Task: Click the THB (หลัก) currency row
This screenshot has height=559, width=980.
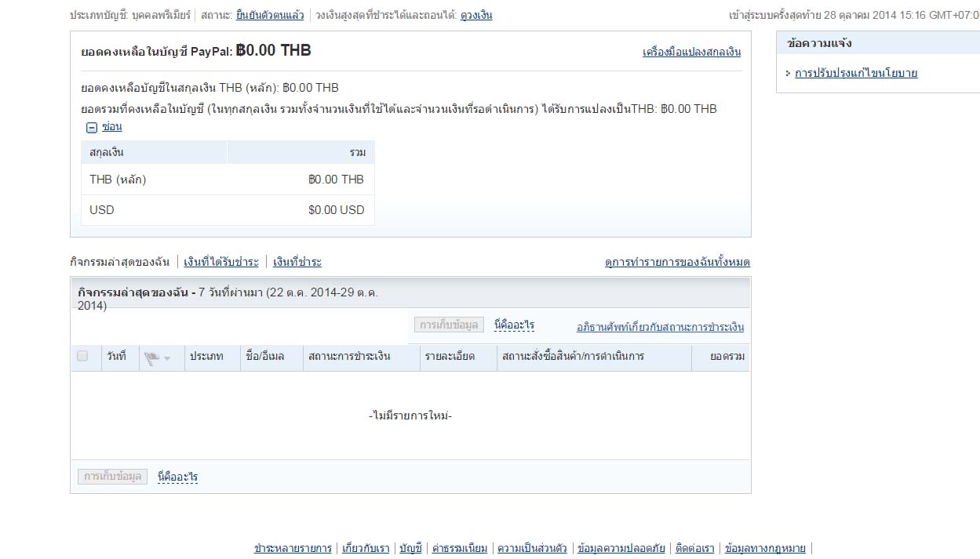Action: pyautogui.click(x=228, y=180)
